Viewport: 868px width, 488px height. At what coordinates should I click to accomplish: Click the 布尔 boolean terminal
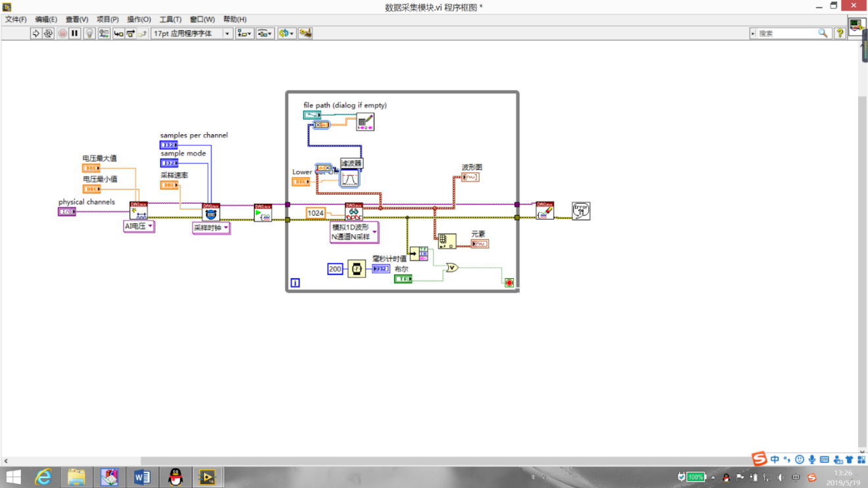(x=403, y=279)
